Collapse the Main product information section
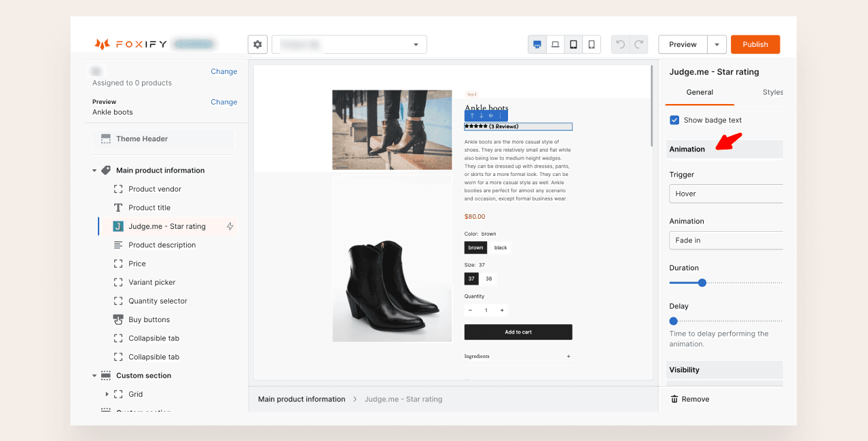This screenshot has width=868, height=441. point(94,171)
